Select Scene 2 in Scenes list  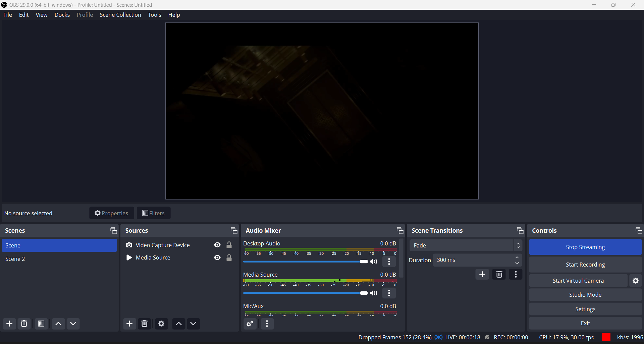pyautogui.click(x=59, y=259)
